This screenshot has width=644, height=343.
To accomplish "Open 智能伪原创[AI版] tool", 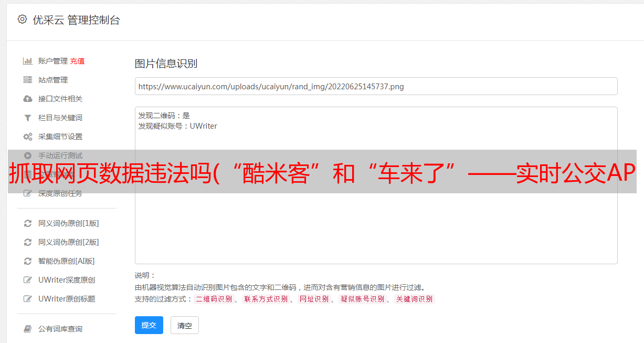I will pos(67,261).
